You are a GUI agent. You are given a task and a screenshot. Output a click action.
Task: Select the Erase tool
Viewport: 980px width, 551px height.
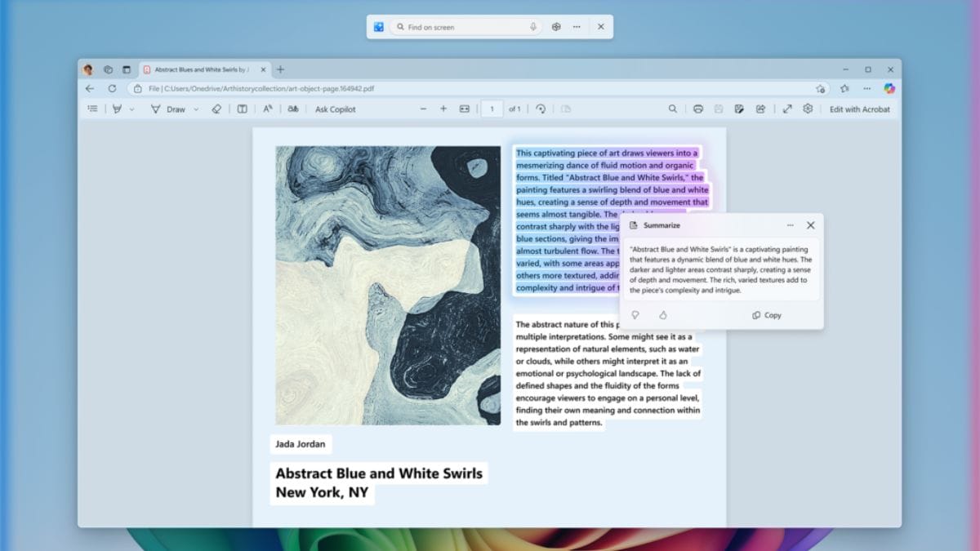point(216,109)
